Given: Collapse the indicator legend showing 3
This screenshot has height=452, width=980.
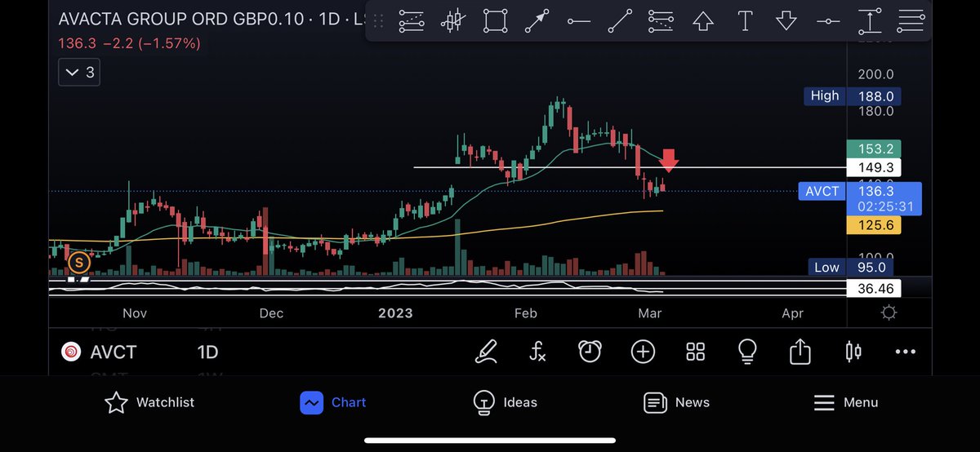Looking at the screenshot, I should tap(79, 73).
